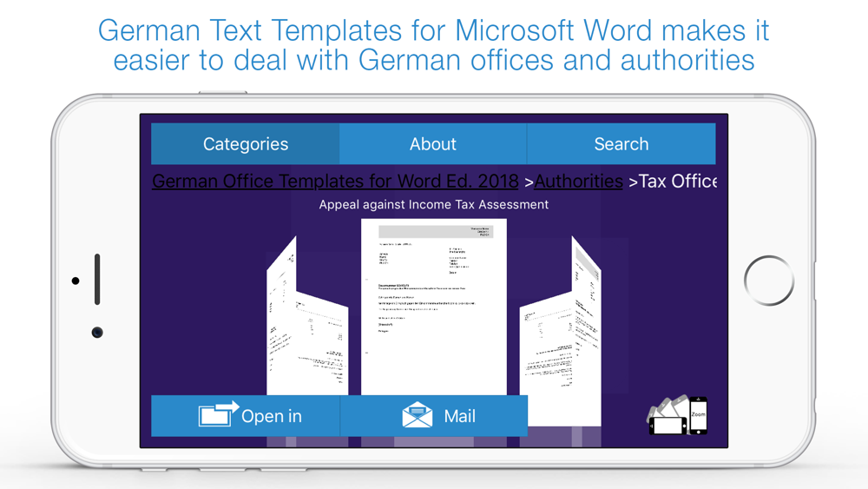
Task: Switch to the Categories tab
Action: pos(246,144)
